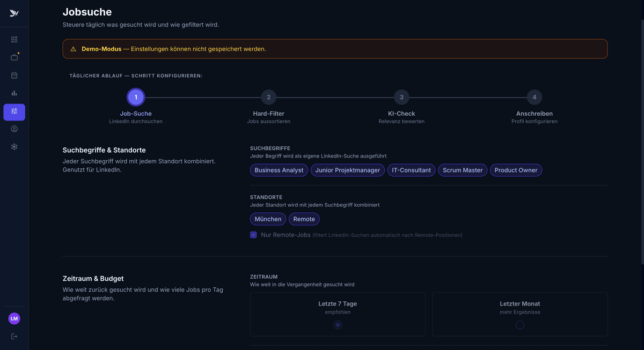The width and height of the screenshot is (644, 350).
Task: Click the München location chip
Action: click(x=268, y=219)
